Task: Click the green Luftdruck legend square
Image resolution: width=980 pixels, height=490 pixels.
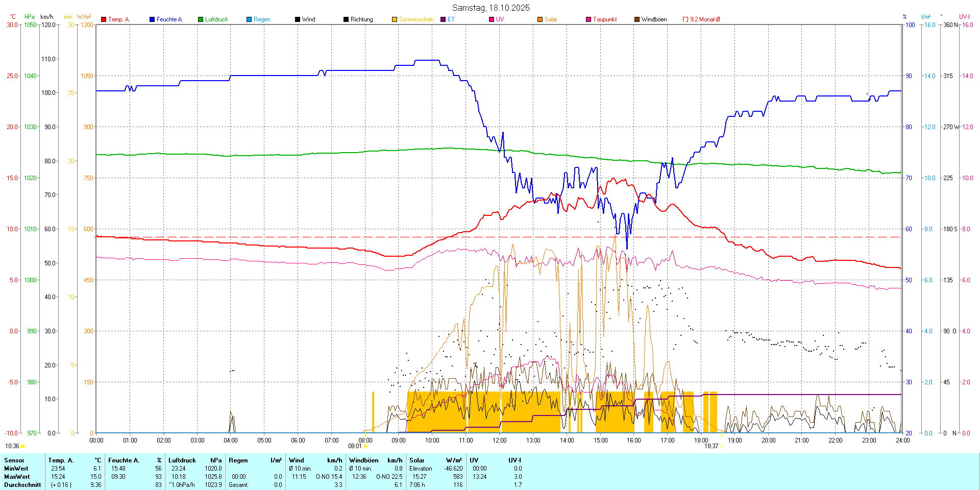Action: [x=201, y=19]
